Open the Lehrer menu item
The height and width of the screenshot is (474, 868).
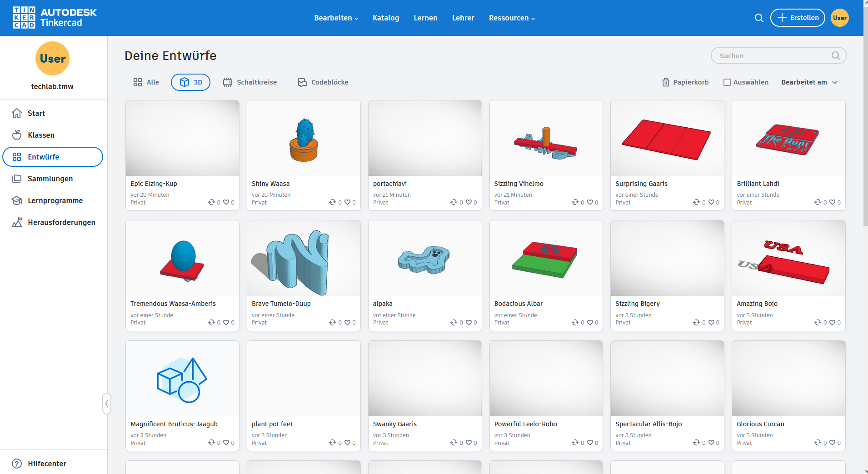click(463, 18)
